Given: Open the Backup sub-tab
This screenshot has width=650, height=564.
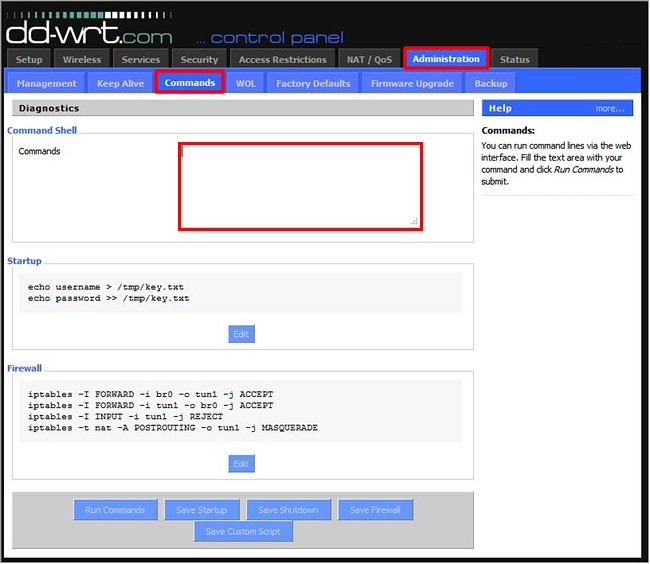Looking at the screenshot, I should tap(491, 83).
